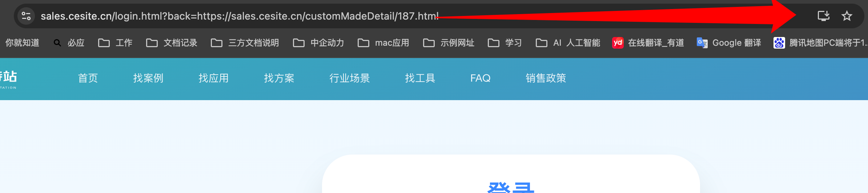Open the AI 人工智能 bookmark folder

568,43
